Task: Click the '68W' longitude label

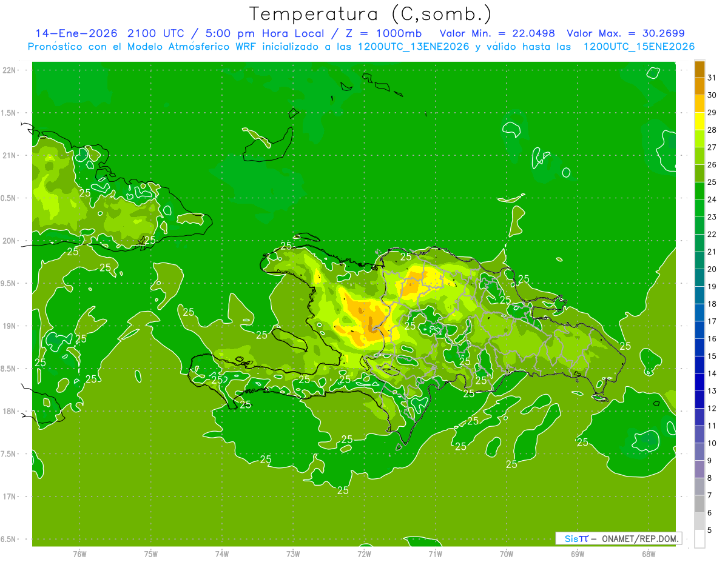Action: coord(649,554)
